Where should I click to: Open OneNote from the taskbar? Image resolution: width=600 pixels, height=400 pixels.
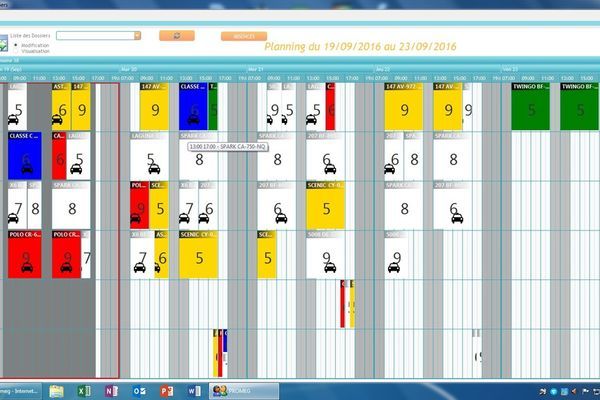[x=111, y=390]
